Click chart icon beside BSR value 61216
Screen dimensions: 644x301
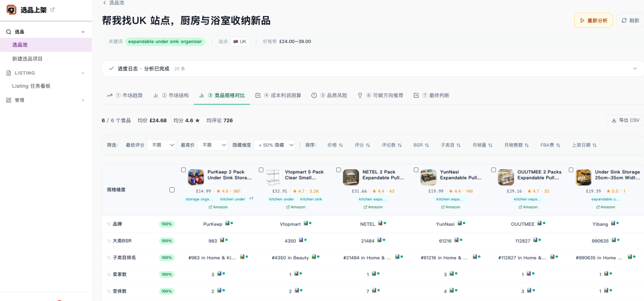click(x=457, y=240)
